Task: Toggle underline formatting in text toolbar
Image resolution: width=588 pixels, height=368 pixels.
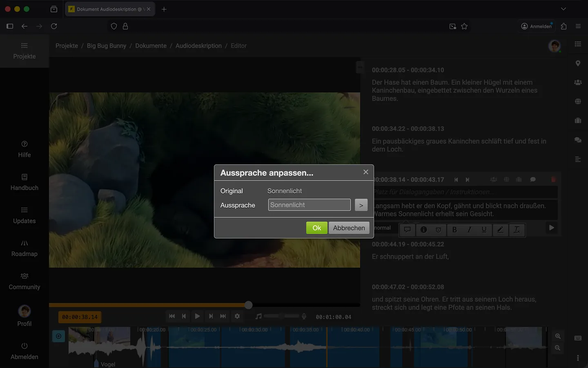Action: point(484,230)
